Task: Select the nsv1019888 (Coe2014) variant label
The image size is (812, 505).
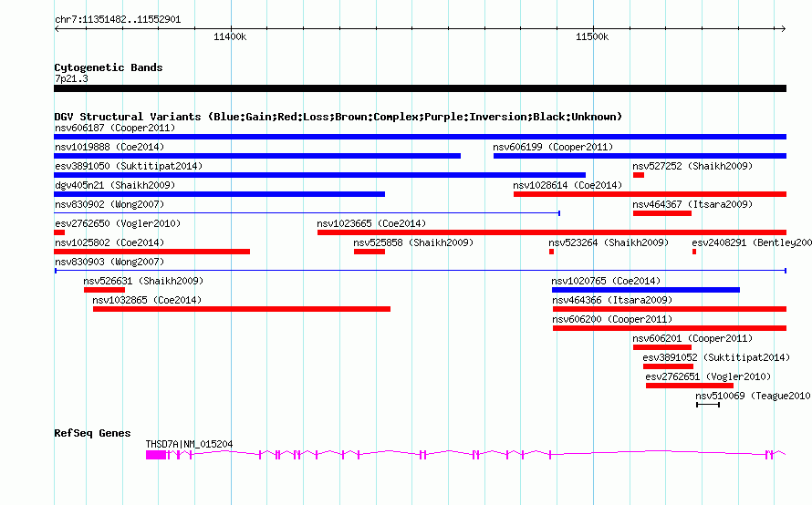Action: point(109,147)
